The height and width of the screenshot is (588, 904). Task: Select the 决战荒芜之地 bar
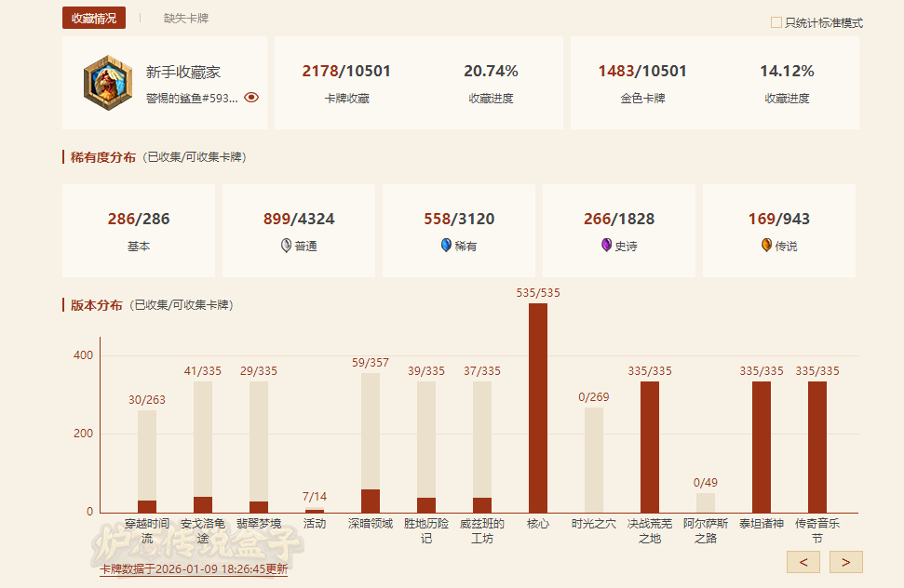pos(650,447)
